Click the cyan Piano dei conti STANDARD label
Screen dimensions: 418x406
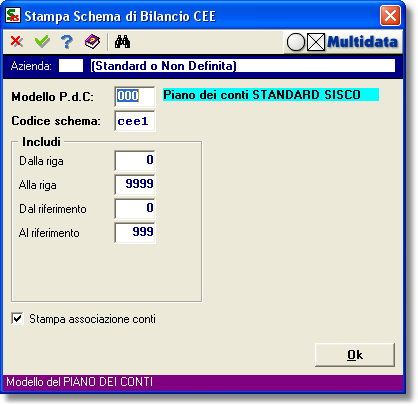click(x=271, y=95)
